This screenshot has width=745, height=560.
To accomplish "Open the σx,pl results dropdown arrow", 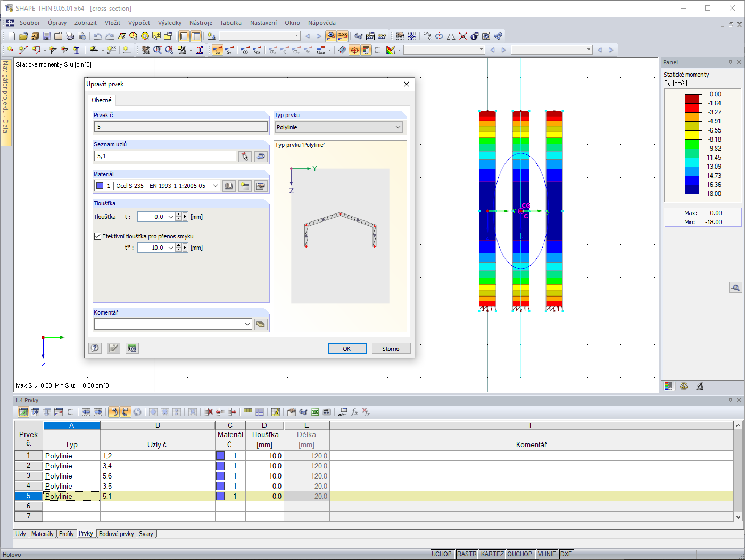I will (x=329, y=51).
